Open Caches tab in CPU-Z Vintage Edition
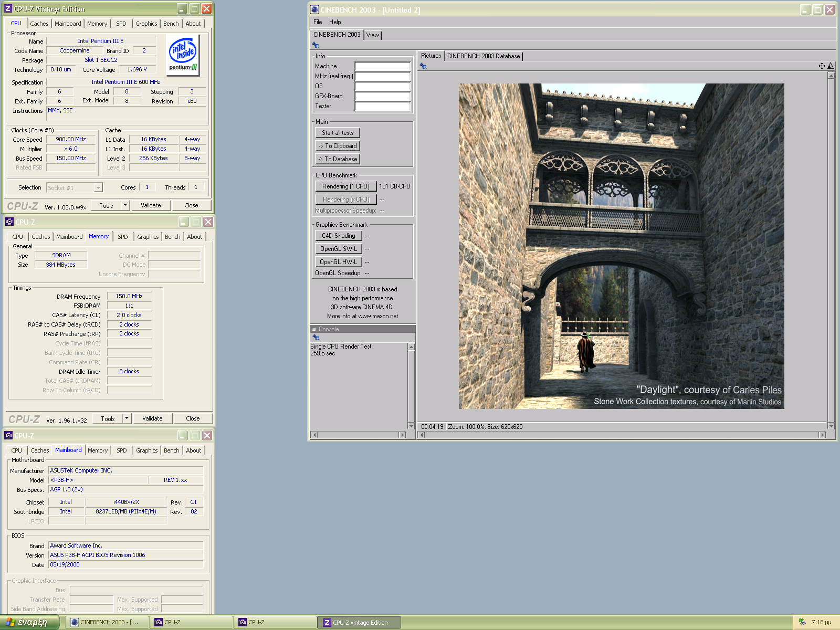Image resolution: width=840 pixels, height=630 pixels. click(39, 24)
